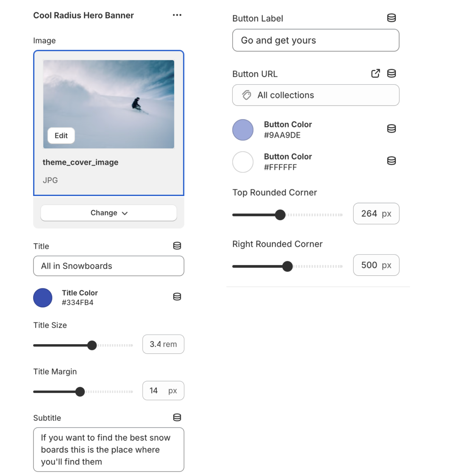Open dynamic source for Subtitle
The width and height of the screenshot is (466, 476).
177,418
